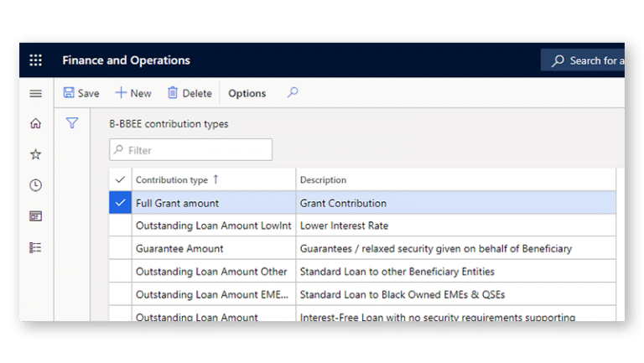
Task: Uncheck the Full Grant amount row
Action: click(x=120, y=203)
